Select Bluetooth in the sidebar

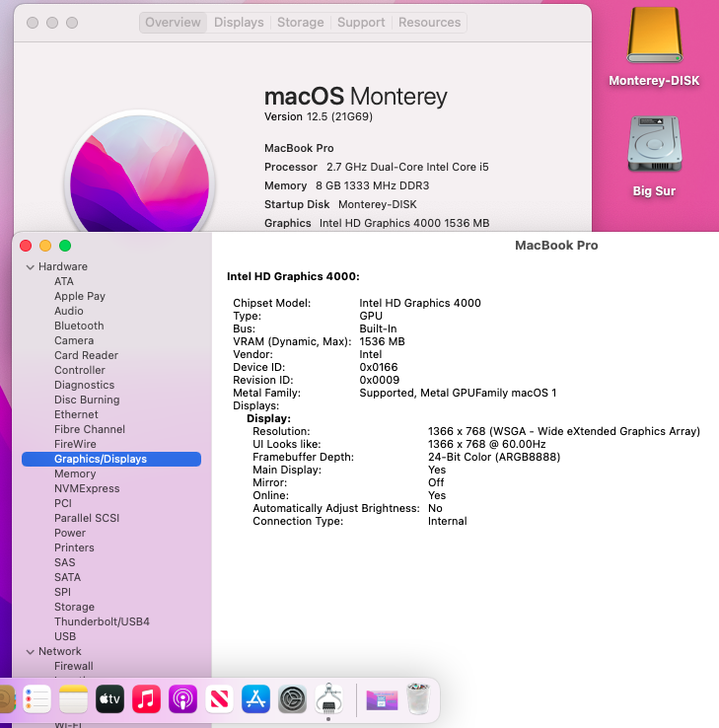[79, 326]
